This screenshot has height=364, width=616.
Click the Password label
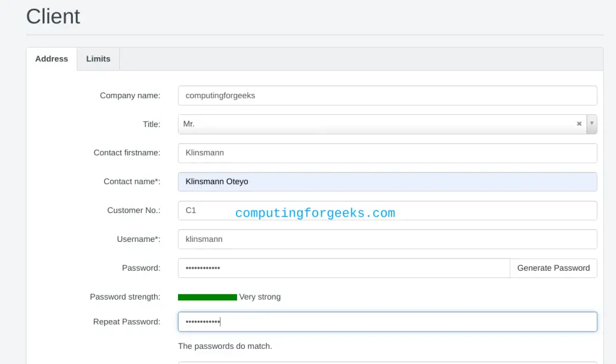click(x=141, y=268)
